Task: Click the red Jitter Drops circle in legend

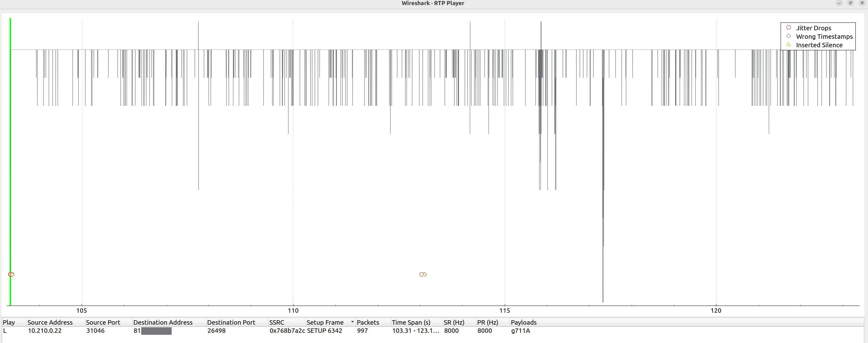Action: point(788,28)
